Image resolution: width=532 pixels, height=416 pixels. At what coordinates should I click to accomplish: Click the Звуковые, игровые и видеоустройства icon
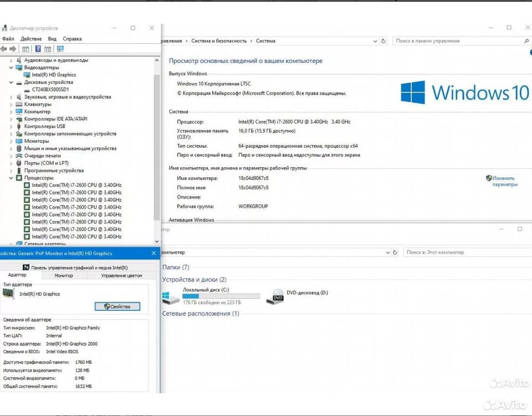(19, 97)
